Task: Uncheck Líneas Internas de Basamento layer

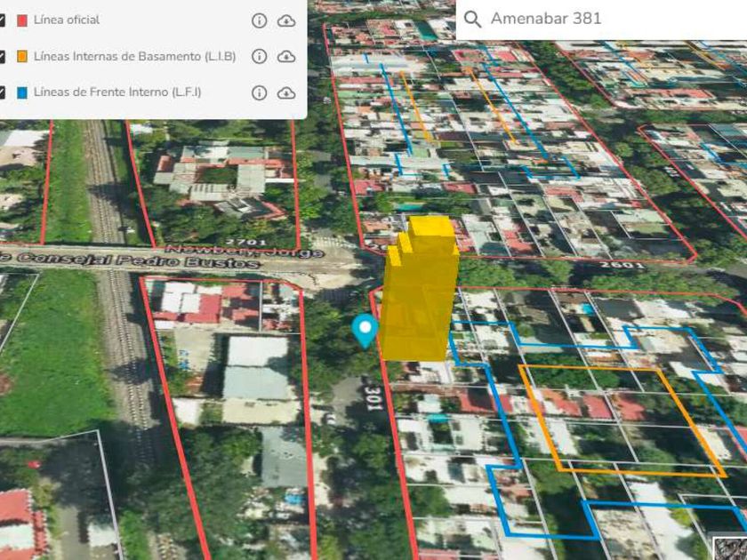Action: click(x=2, y=56)
